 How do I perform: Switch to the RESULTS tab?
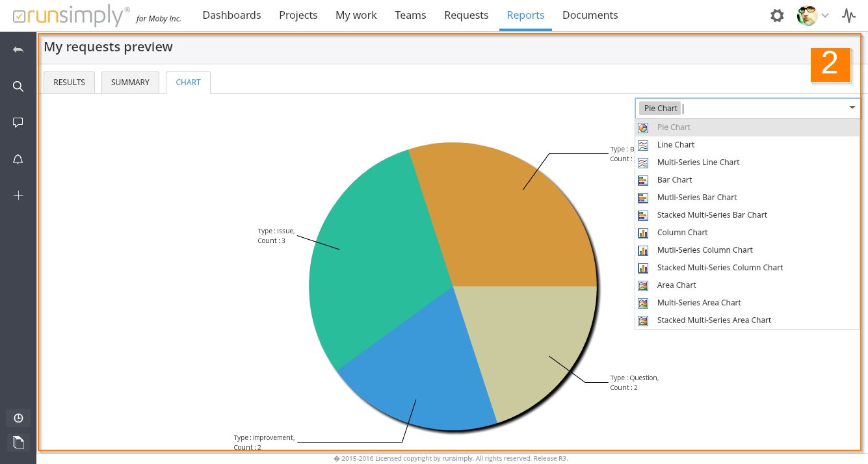click(x=69, y=83)
